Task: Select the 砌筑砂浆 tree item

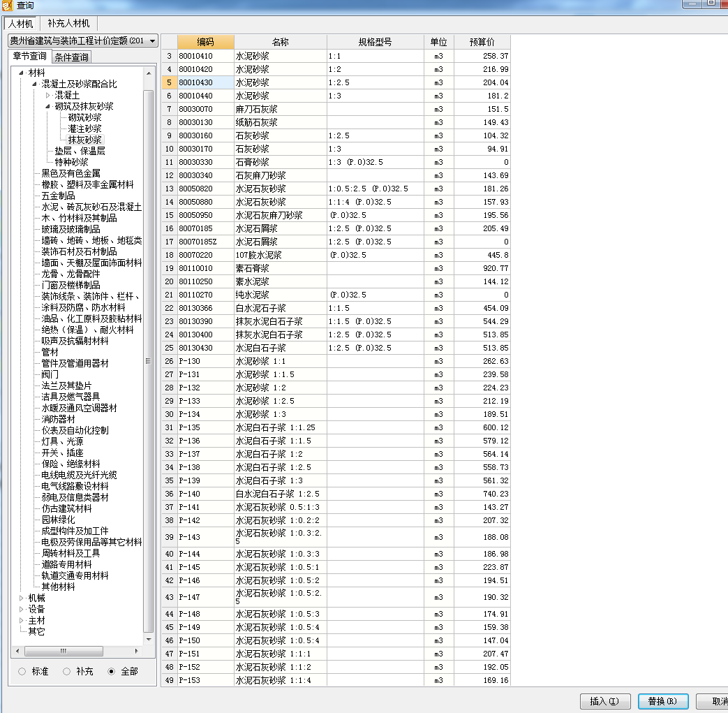Action: coord(84,117)
